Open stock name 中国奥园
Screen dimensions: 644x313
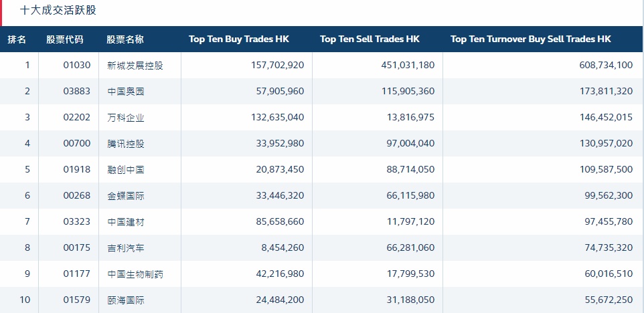tap(125, 92)
